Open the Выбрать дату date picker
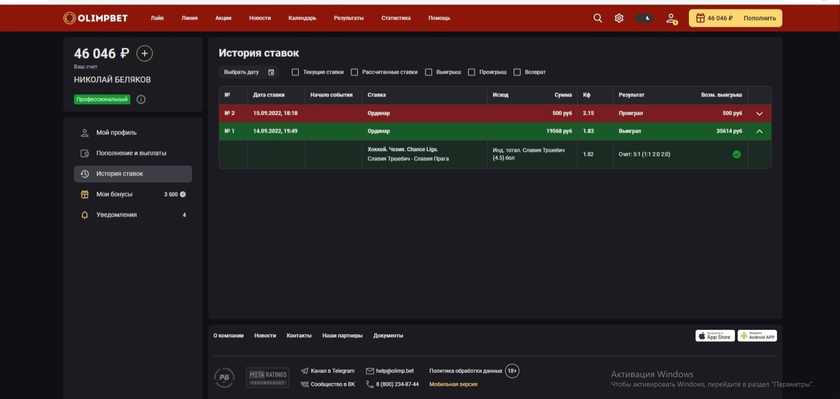The width and height of the screenshot is (840, 399). point(249,72)
